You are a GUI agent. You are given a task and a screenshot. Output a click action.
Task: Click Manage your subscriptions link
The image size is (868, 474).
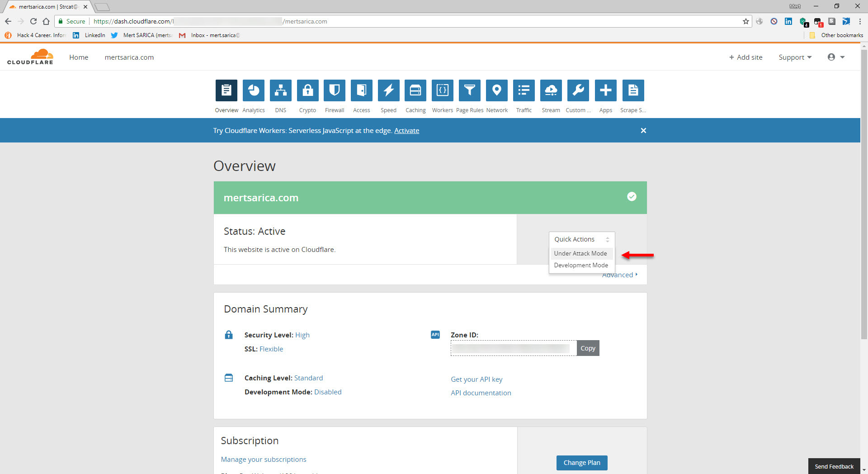[264, 460]
